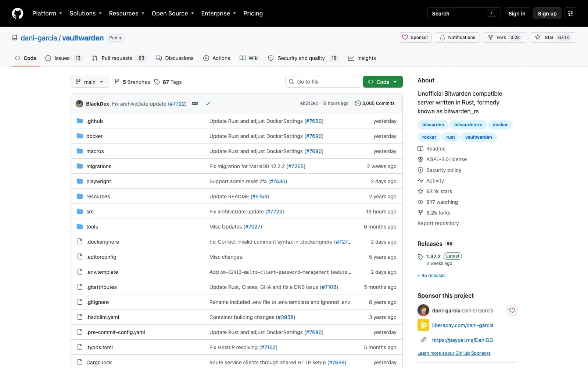
Task: Switch to the Security and quality tab
Action: coord(303,58)
